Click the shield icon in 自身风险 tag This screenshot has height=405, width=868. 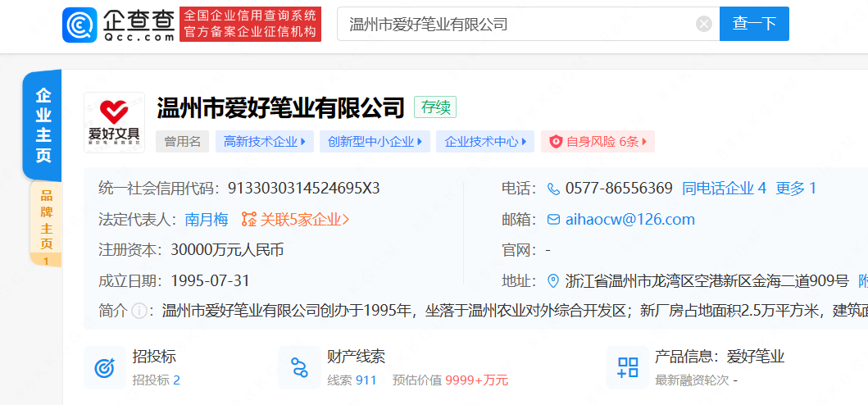[556, 142]
